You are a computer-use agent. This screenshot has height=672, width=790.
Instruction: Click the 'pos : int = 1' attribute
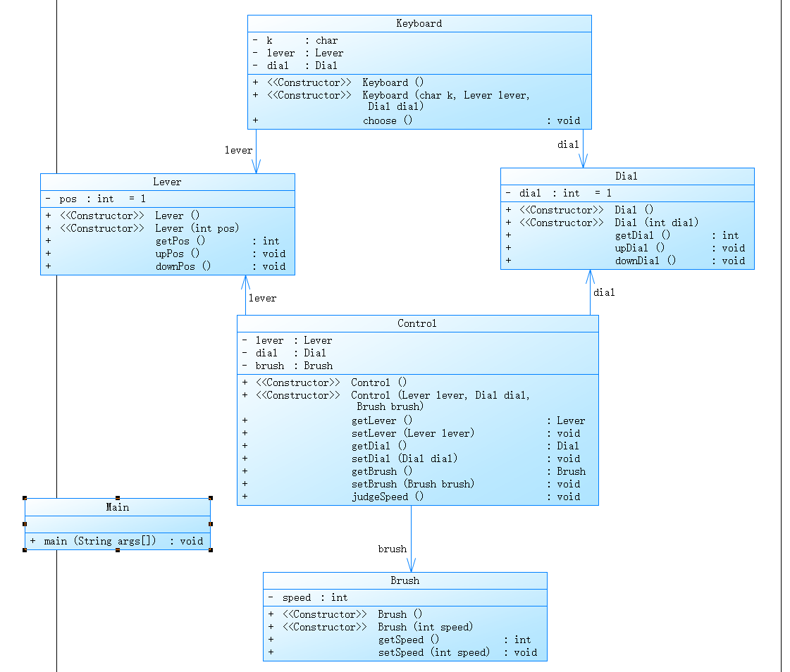click(x=96, y=199)
